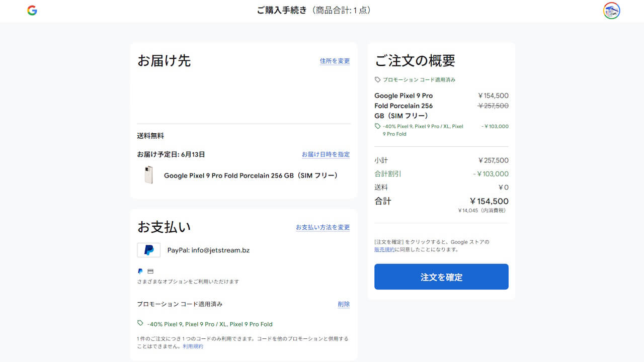Click お支払い方法を変更 link

pyautogui.click(x=323, y=227)
